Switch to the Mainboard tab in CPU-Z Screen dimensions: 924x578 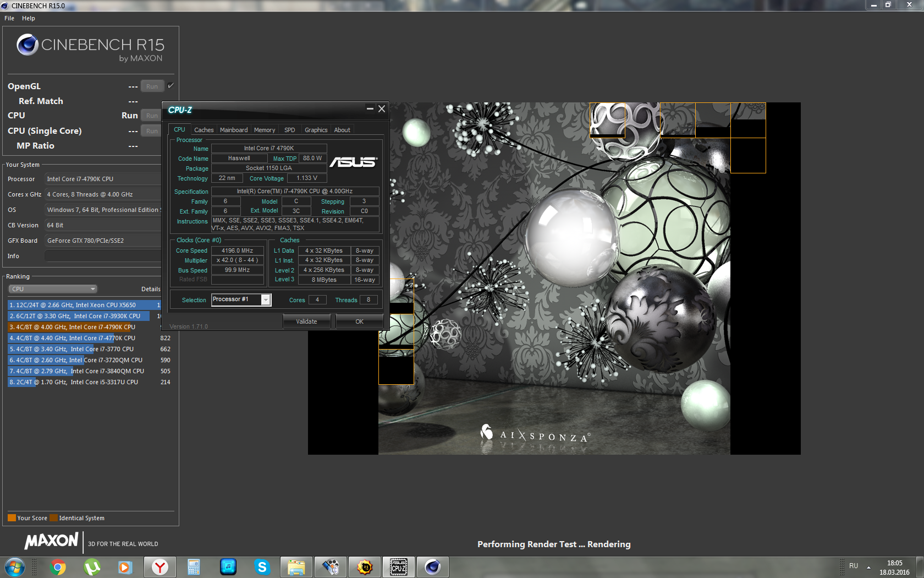point(234,130)
